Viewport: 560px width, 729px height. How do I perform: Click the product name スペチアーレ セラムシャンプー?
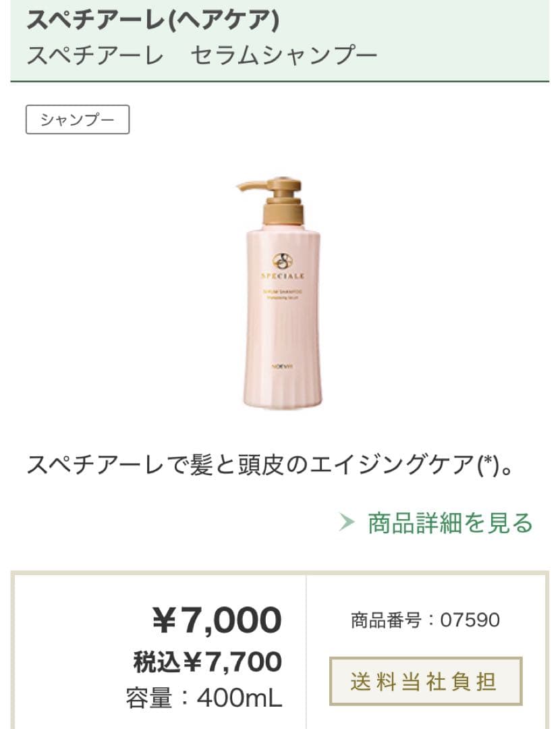pos(202,56)
